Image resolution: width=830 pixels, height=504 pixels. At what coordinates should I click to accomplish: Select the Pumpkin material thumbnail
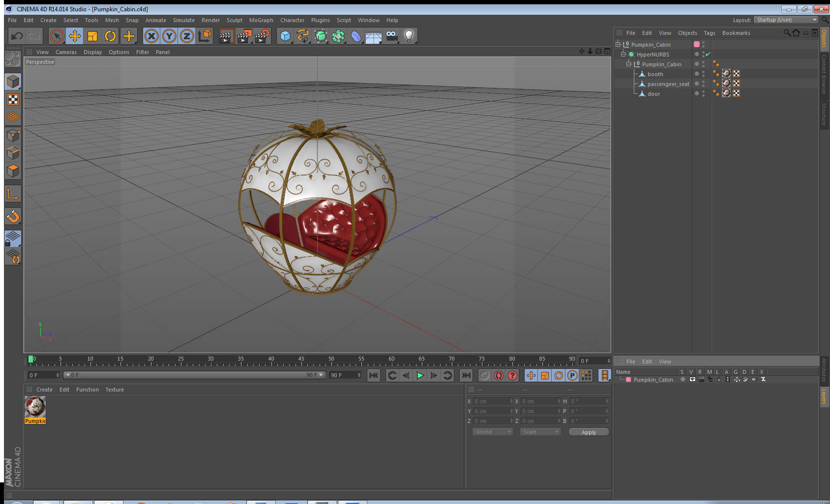tap(35, 407)
